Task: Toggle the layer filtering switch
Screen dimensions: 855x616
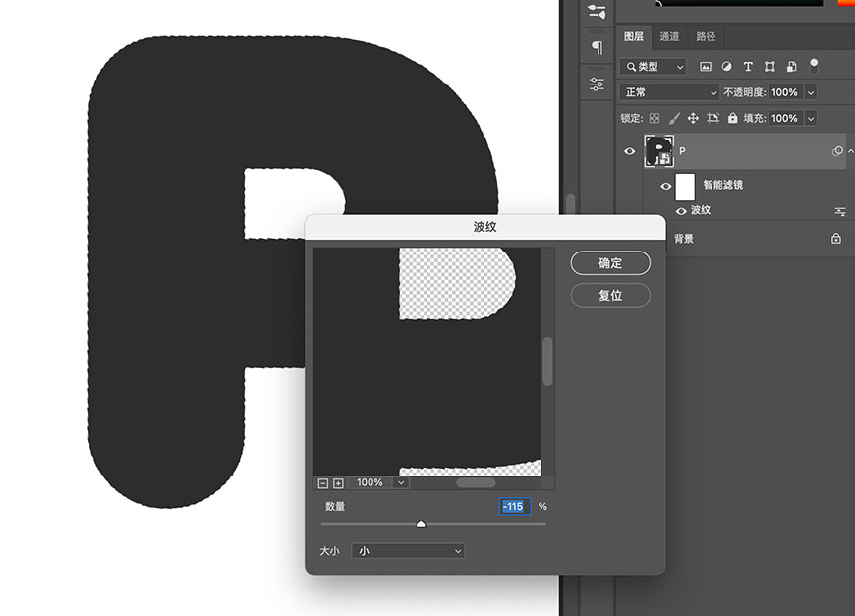Action: point(814,66)
